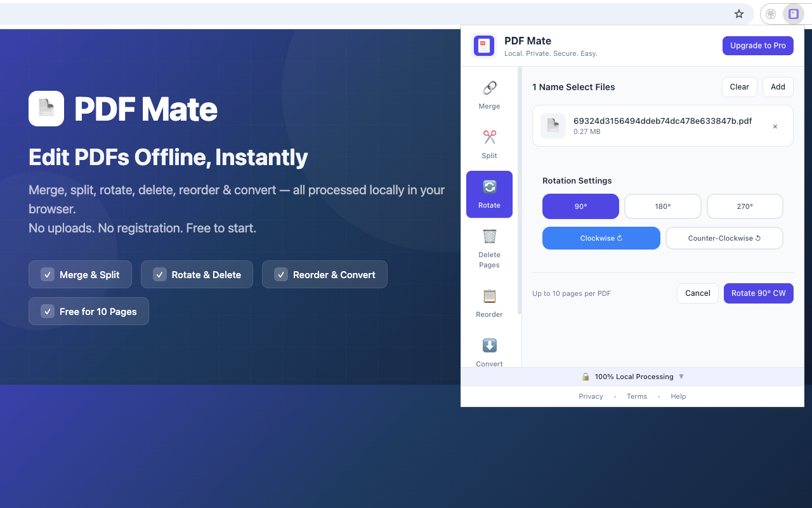This screenshot has height=508, width=812.
Task: Add another PDF file
Action: point(778,87)
